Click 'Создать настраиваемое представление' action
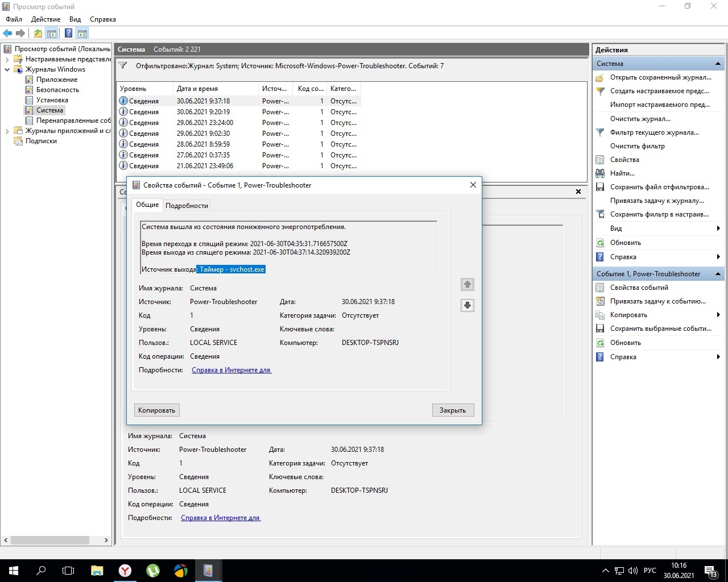Screen dimensions: 728x582 (659, 91)
